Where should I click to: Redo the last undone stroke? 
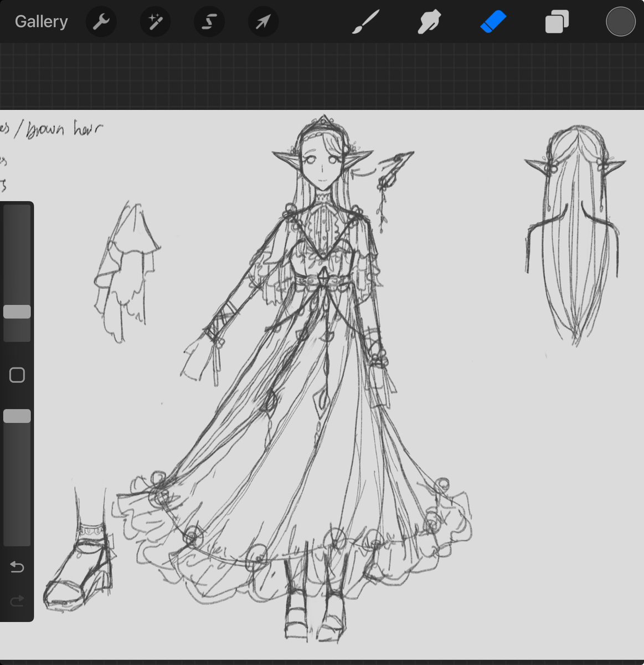[x=17, y=601]
